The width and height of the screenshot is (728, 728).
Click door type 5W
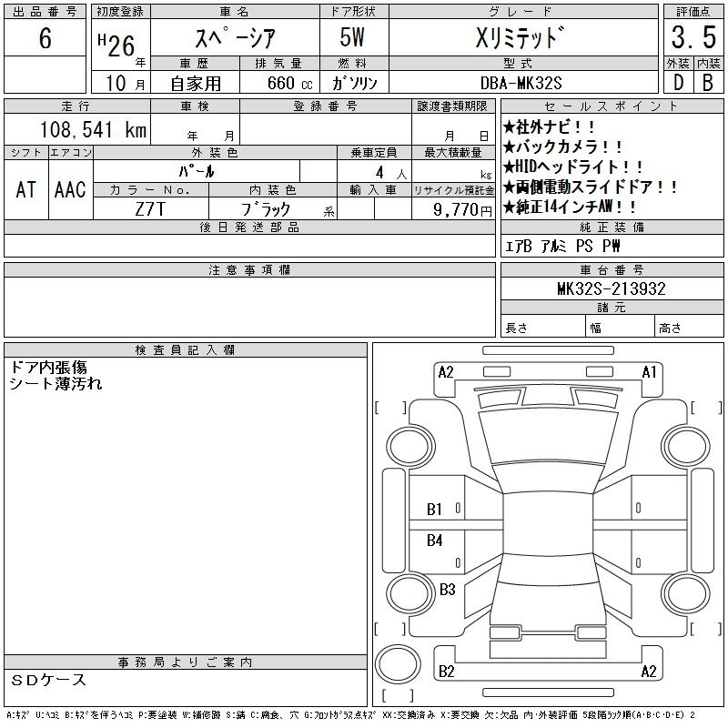click(352, 37)
